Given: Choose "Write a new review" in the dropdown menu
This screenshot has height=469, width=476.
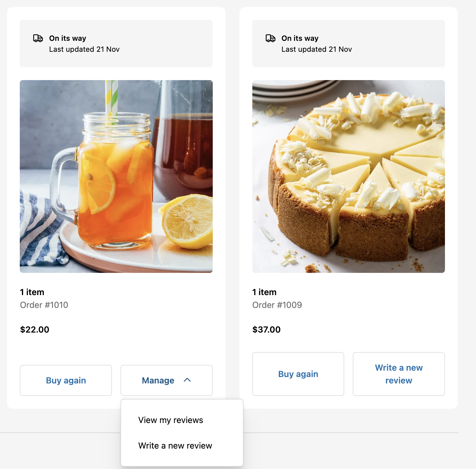Looking at the screenshot, I should [x=175, y=446].
